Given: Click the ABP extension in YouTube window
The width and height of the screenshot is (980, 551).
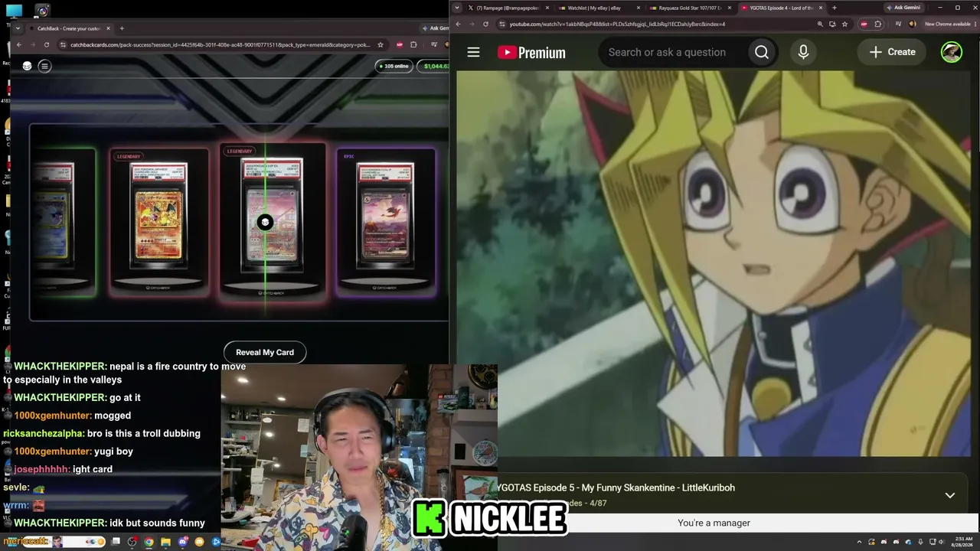Looking at the screenshot, I should (864, 24).
